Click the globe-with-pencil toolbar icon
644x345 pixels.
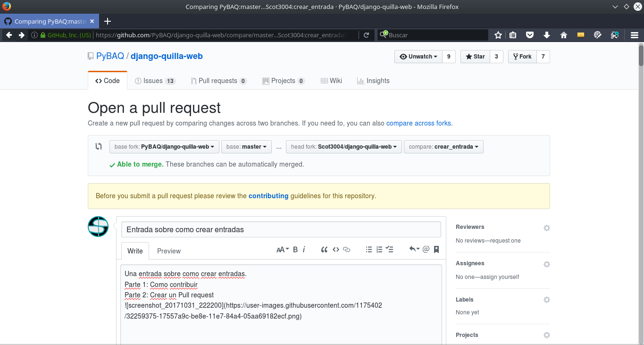597,35
